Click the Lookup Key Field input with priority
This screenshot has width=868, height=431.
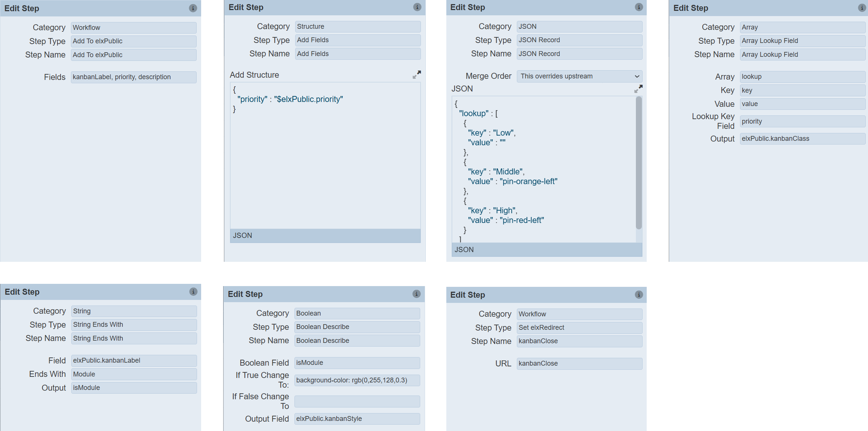(802, 121)
